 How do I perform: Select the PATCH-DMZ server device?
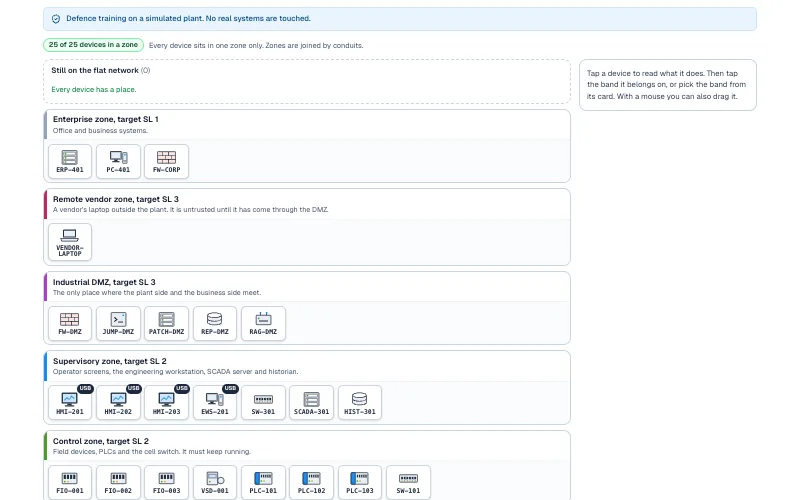pyautogui.click(x=166, y=323)
